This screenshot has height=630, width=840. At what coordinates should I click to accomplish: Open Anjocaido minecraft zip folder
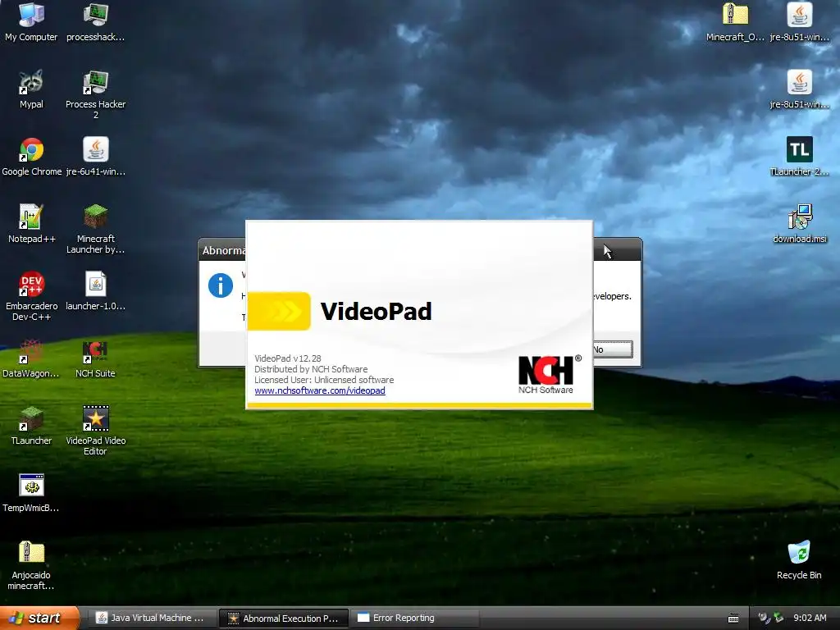pyautogui.click(x=31, y=565)
